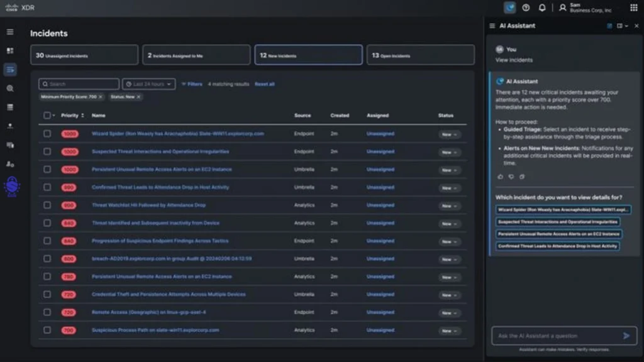Send the AI Assistant question

point(626,336)
